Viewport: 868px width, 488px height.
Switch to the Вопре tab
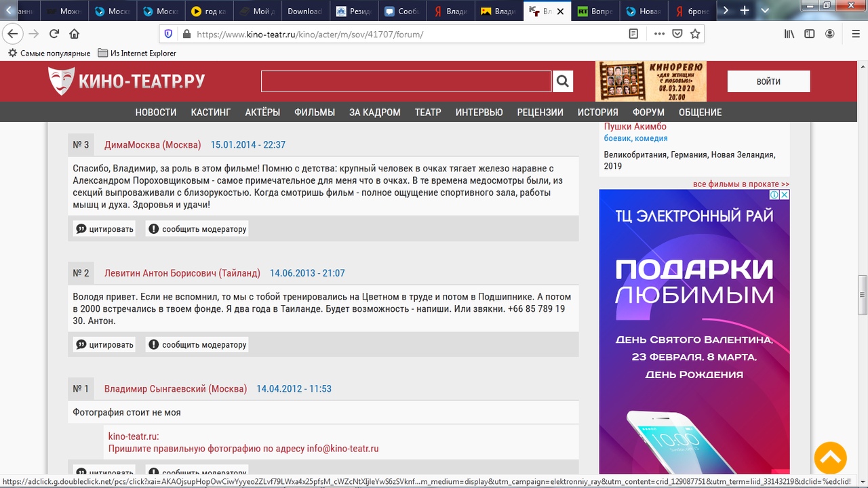click(595, 11)
